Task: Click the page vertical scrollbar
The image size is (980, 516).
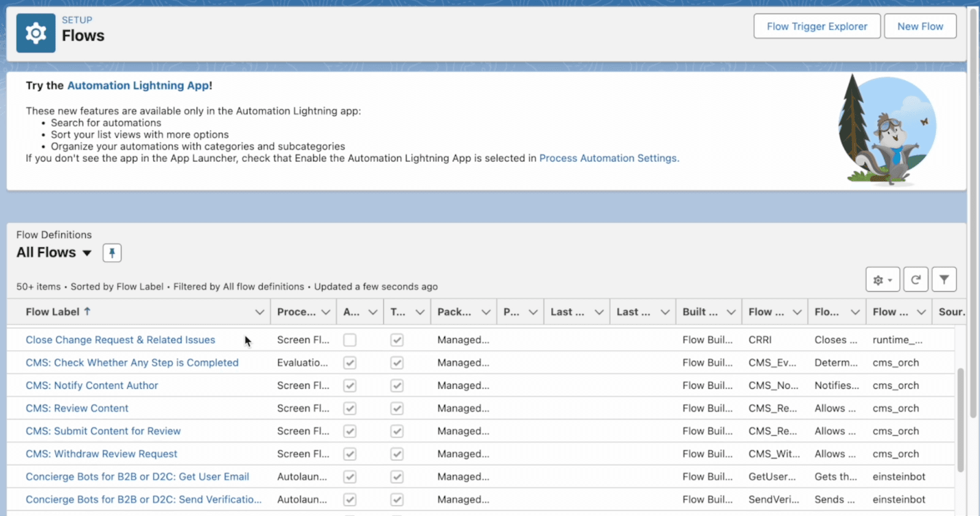Action: point(973,214)
